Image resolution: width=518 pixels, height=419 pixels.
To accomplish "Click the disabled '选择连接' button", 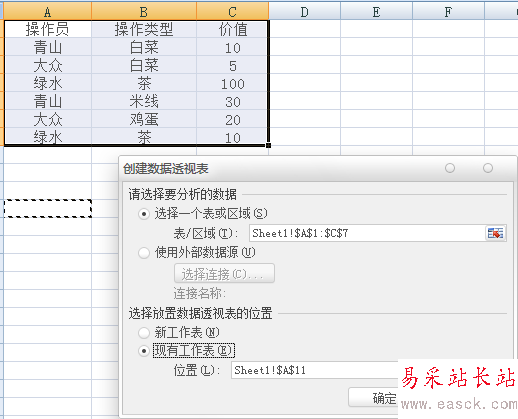I will coord(224,273).
